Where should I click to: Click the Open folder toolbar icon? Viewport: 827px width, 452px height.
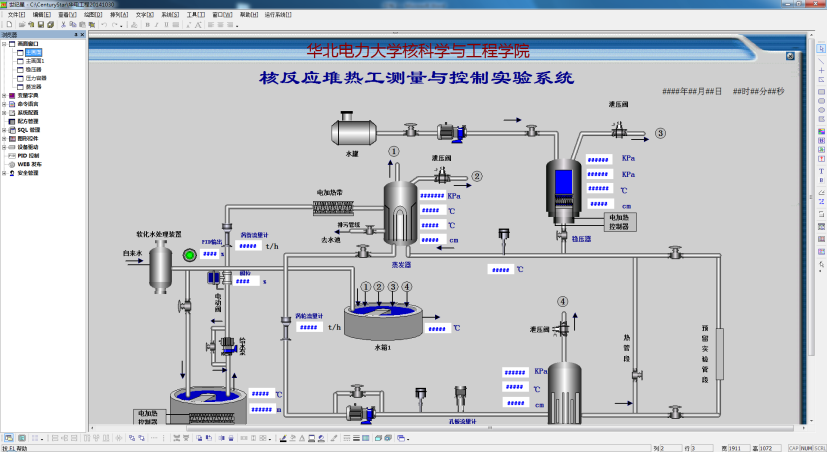click(x=22, y=24)
